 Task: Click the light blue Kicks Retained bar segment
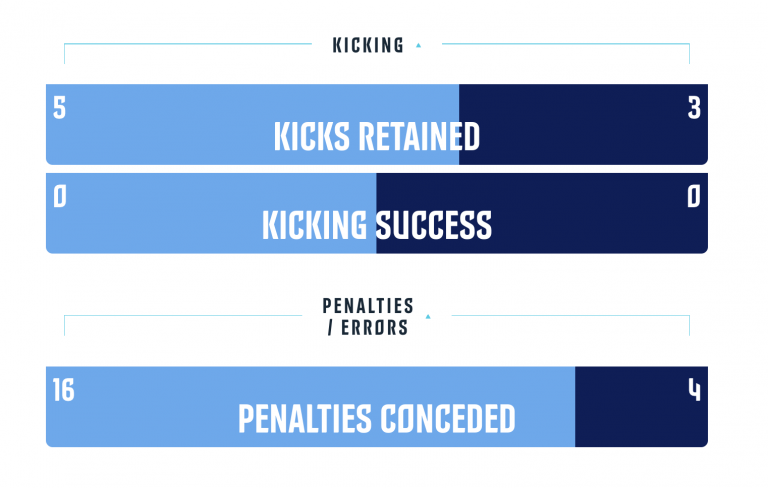click(252, 124)
